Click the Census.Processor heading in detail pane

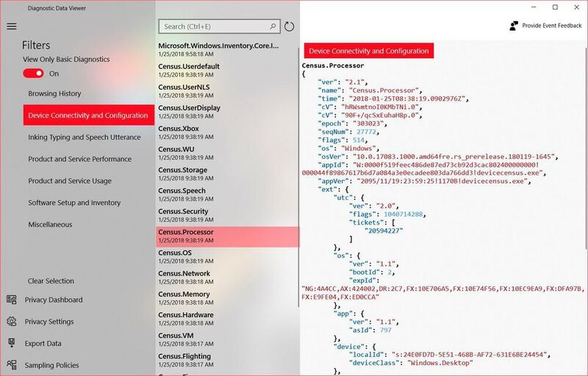click(x=333, y=65)
